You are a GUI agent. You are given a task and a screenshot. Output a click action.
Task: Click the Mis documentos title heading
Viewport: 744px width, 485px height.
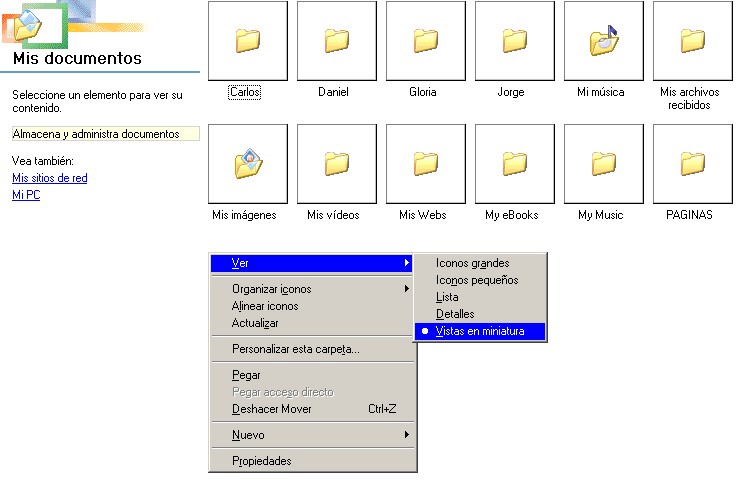tap(77, 58)
